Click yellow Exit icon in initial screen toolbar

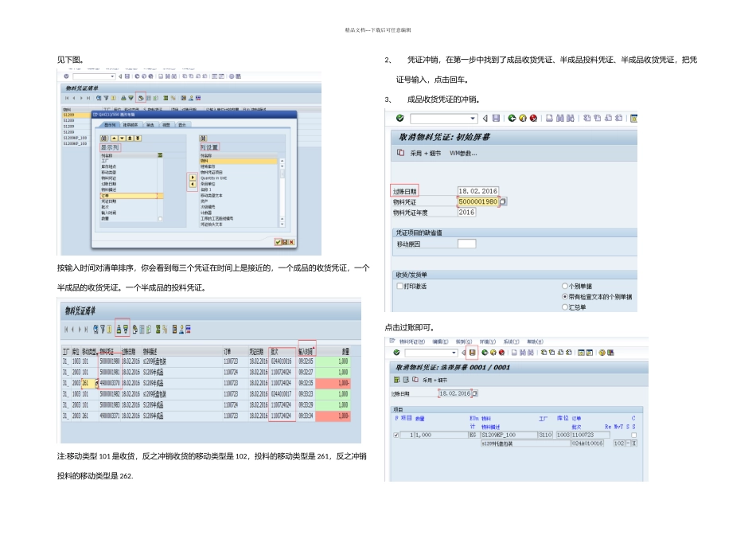coord(523,118)
